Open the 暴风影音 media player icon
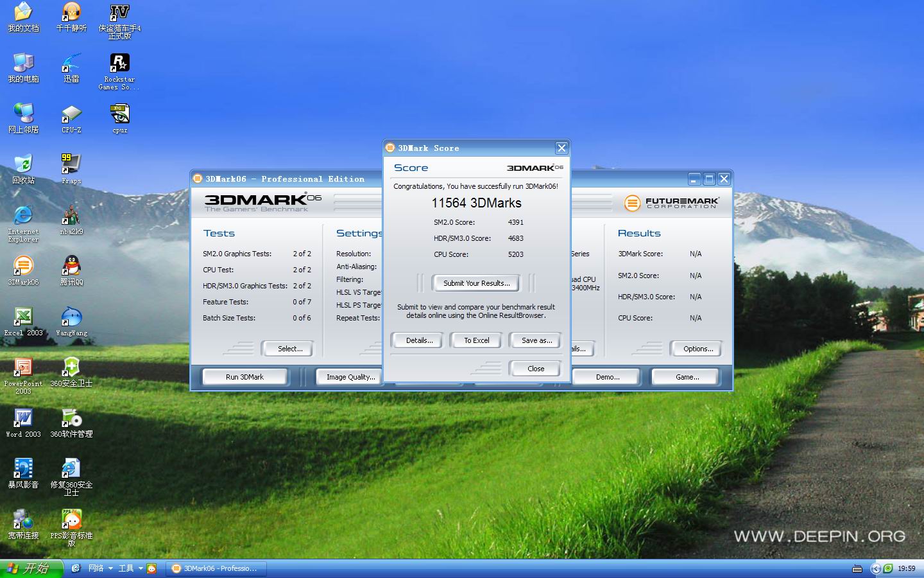The height and width of the screenshot is (578, 924). (23, 474)
